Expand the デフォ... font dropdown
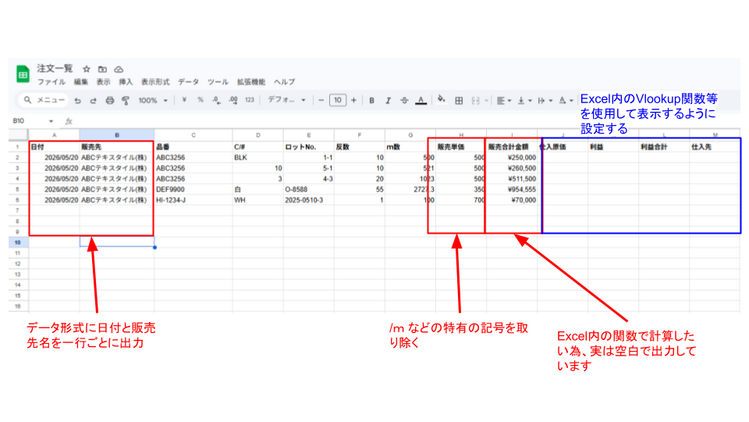 coord(287,100)
